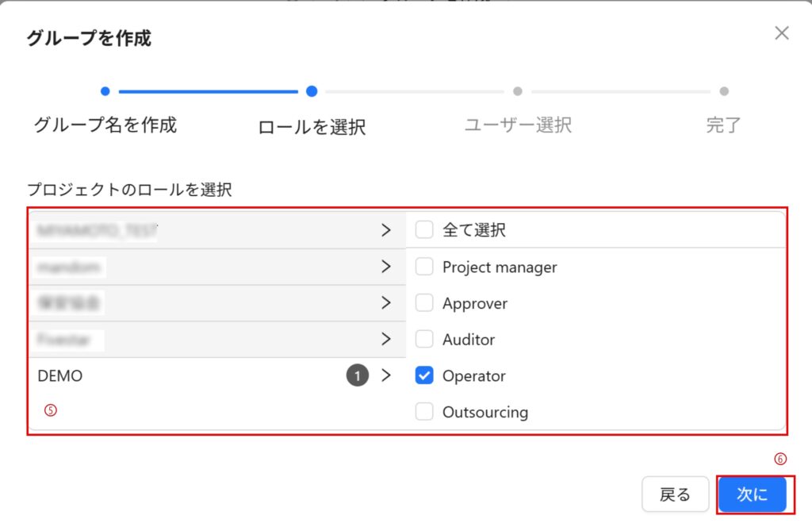This screenshot has height=527, width=812.
Task: Tick the Approver role checkbox
Action: [x=424, y=303]
